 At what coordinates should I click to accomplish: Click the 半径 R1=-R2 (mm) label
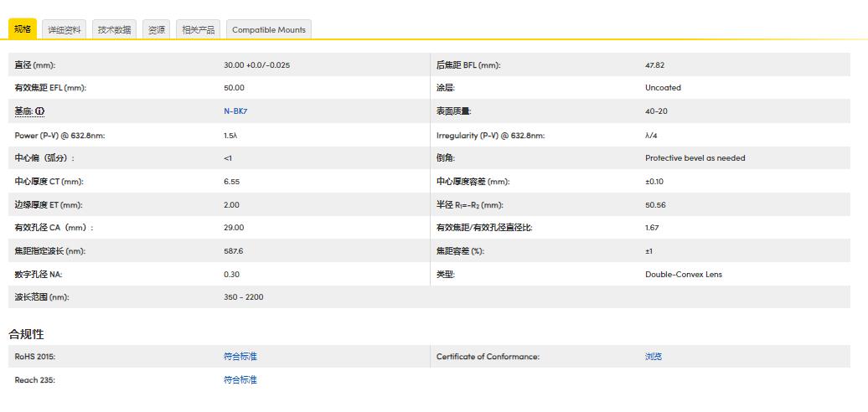[x=469, y=205]
